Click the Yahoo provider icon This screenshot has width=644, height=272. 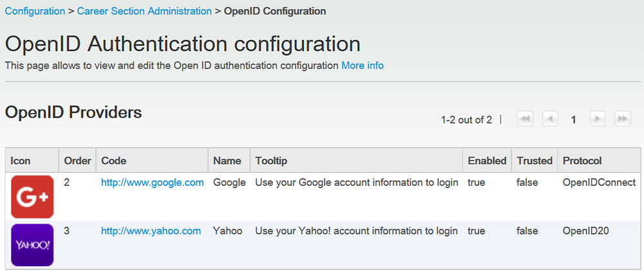32,245
